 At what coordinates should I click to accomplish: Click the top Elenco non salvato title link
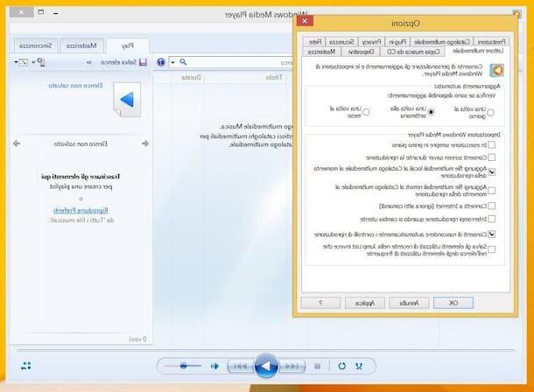[75, 86]
